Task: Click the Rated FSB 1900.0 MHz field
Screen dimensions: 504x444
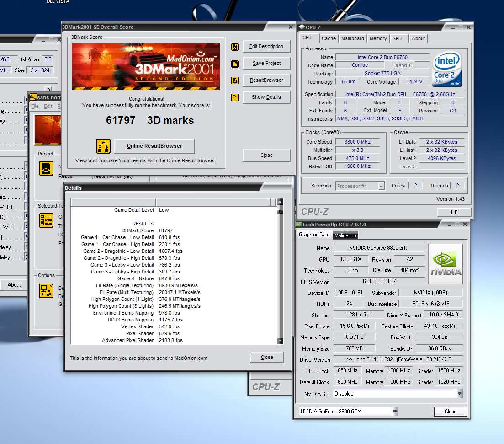Action: pos(357,166)
